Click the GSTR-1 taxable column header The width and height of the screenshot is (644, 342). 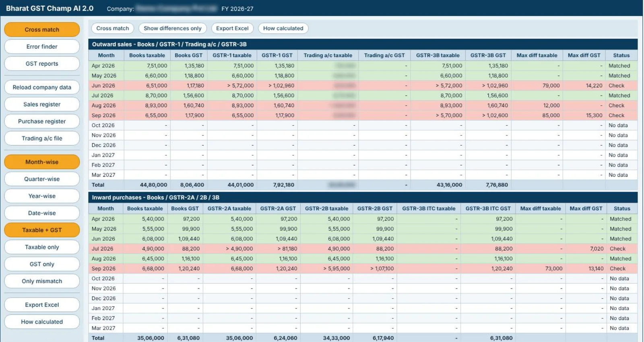point(232,56)
